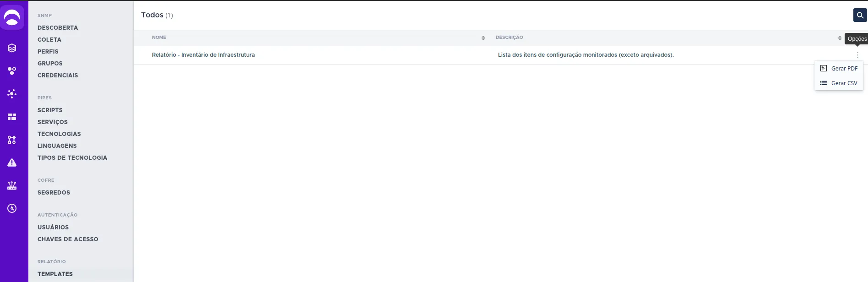The height and width of the screenshot is (282, 868).
Task: Open the alert triangle icon in the rail
Action: [x=12, y=163]
